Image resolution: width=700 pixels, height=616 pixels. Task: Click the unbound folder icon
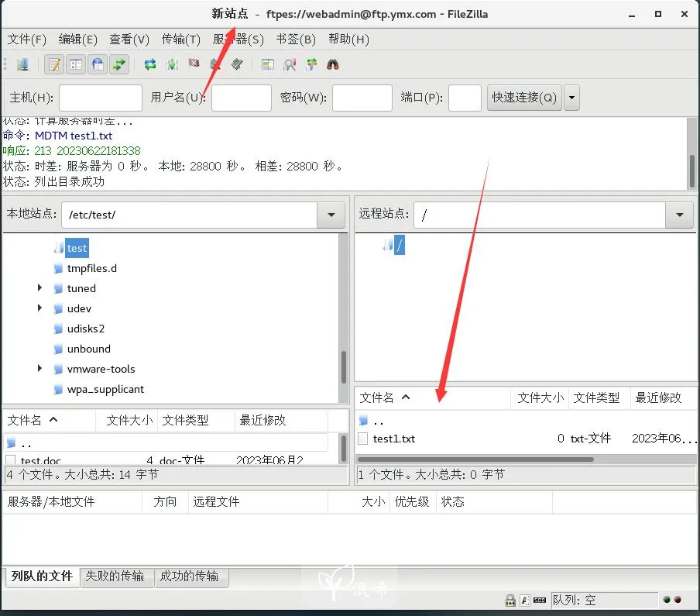click(58, 349)
